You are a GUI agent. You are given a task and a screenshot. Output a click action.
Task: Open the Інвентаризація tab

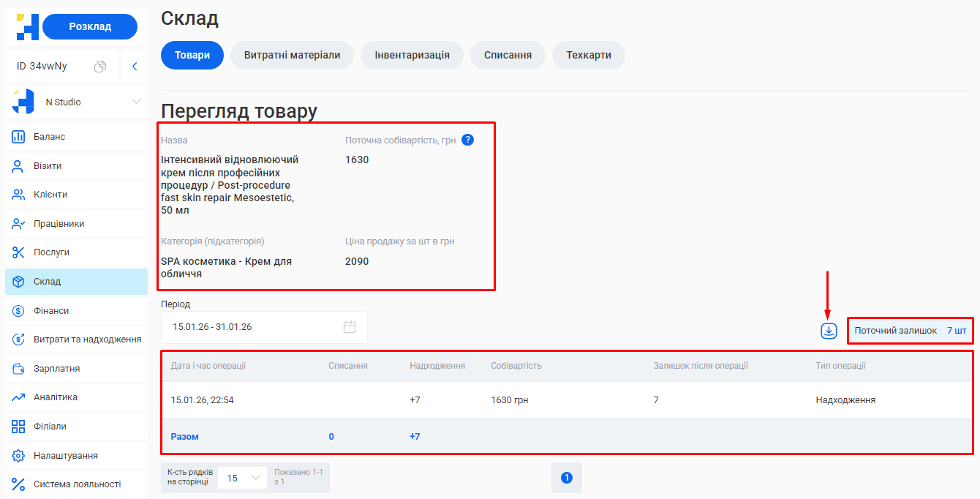click(412, 55)
